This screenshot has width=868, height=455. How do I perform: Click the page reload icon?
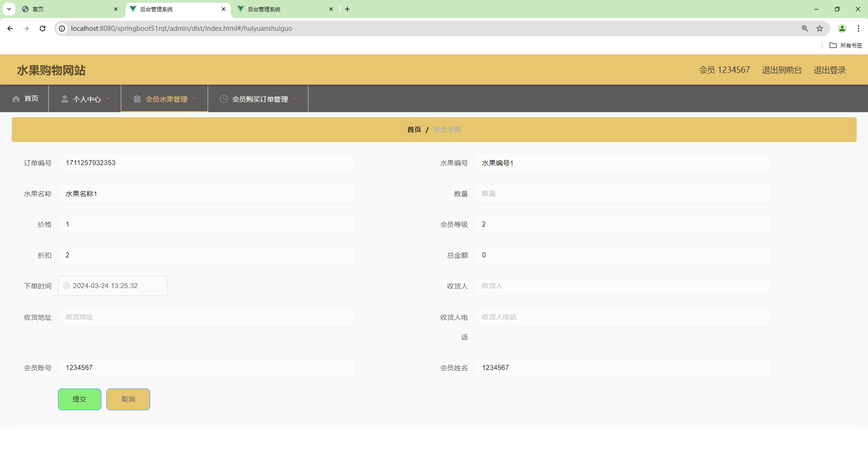42,28
